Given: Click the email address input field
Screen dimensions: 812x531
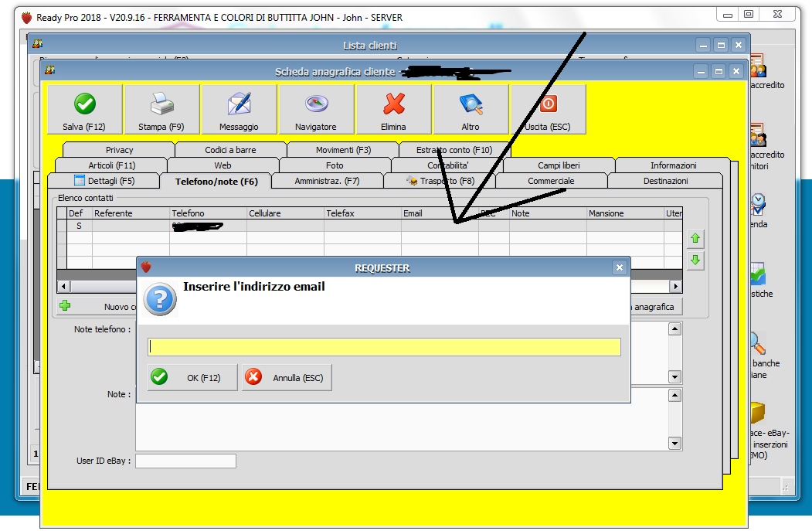Looking at the screenshot, I should [384, 347].
